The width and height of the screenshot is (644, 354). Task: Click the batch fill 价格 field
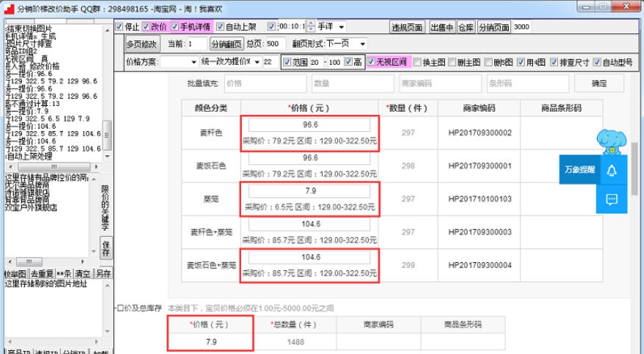pos(265,83)
